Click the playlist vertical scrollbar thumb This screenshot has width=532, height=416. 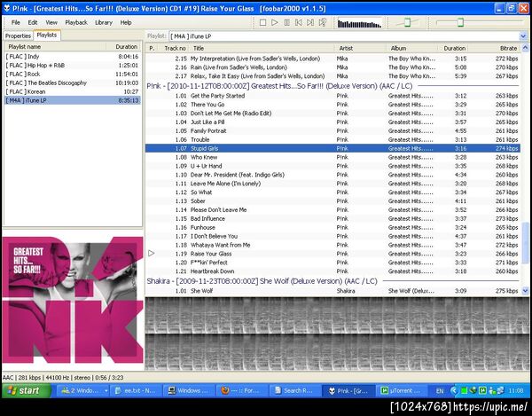(525, 243)
